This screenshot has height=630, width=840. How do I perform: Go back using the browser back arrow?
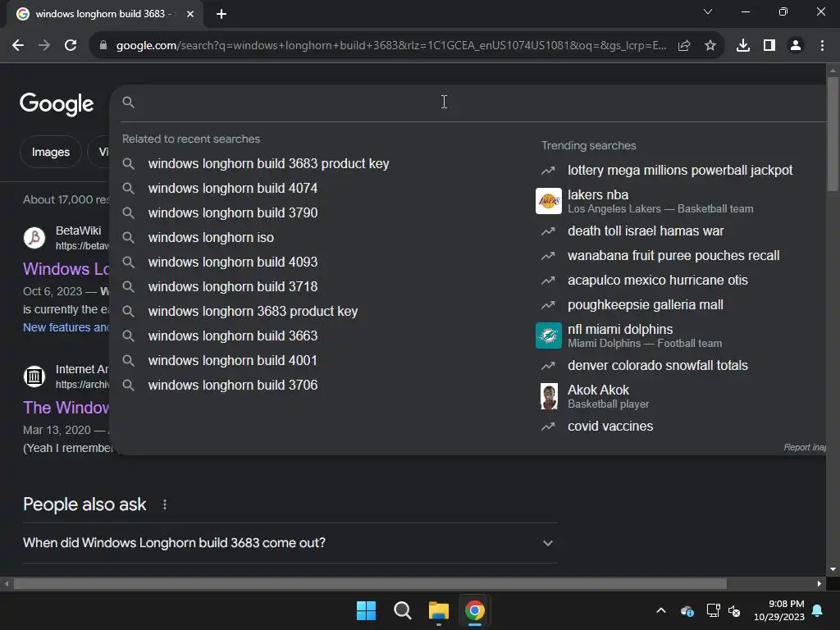[x=18, y=46]
